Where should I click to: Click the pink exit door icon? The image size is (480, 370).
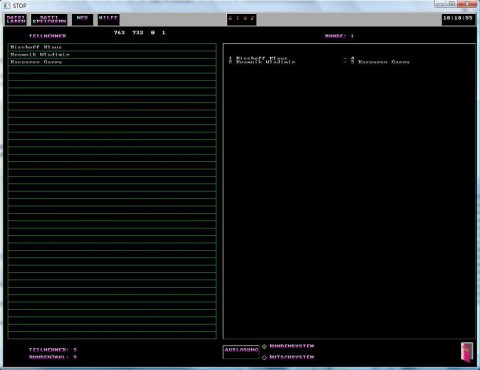[467, 352]
